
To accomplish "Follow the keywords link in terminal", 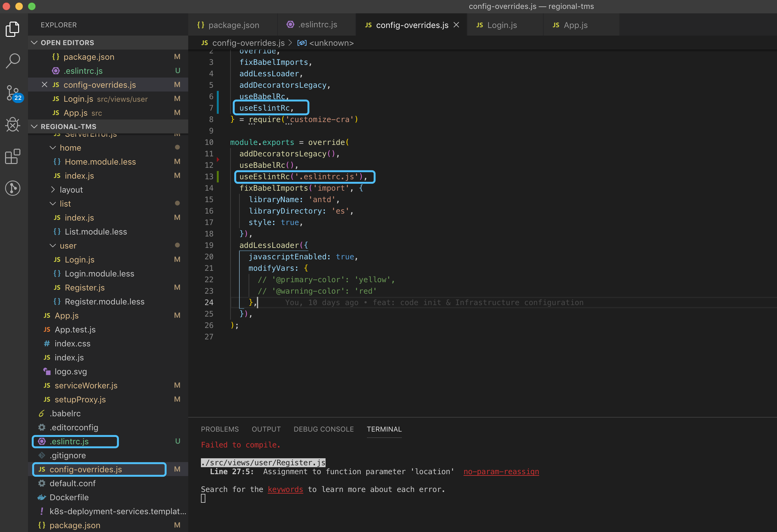I will coord(285,489).
